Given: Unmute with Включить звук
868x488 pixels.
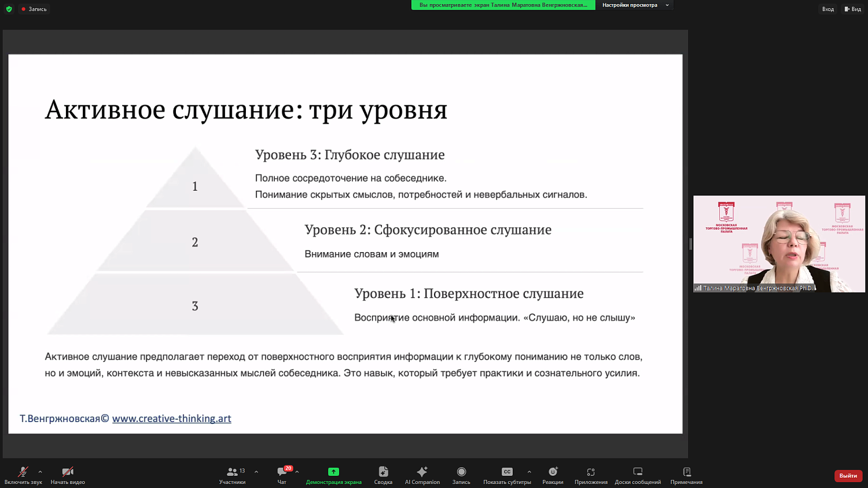Looking at the screenshot, I should (x=22, y=474).
